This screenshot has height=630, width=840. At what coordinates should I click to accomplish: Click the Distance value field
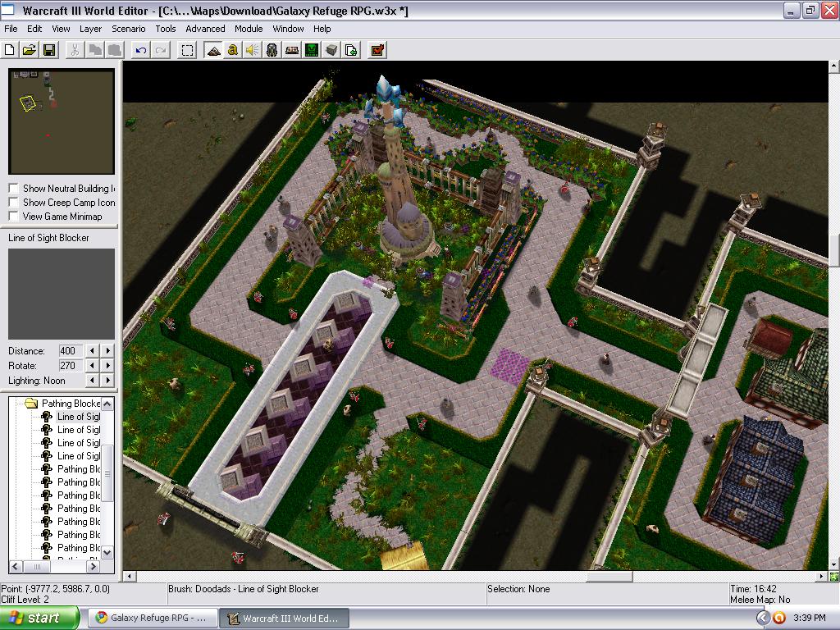(71, 351)
